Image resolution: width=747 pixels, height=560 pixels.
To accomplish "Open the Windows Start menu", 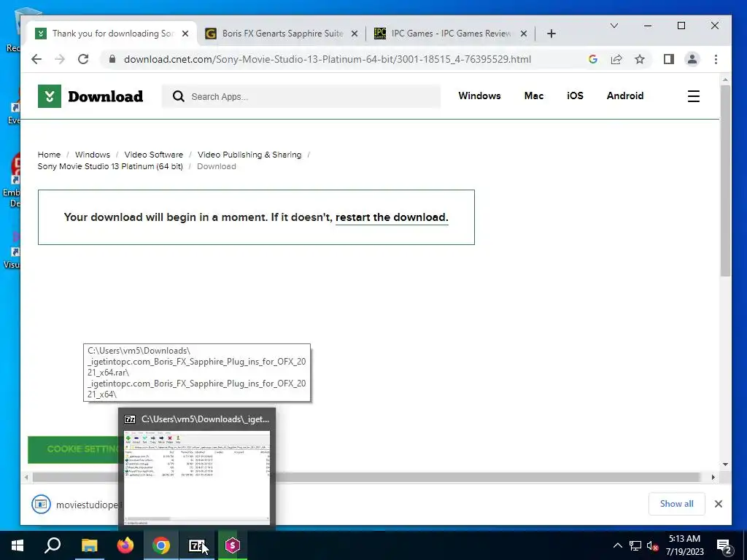I will (x=18, y=545).
